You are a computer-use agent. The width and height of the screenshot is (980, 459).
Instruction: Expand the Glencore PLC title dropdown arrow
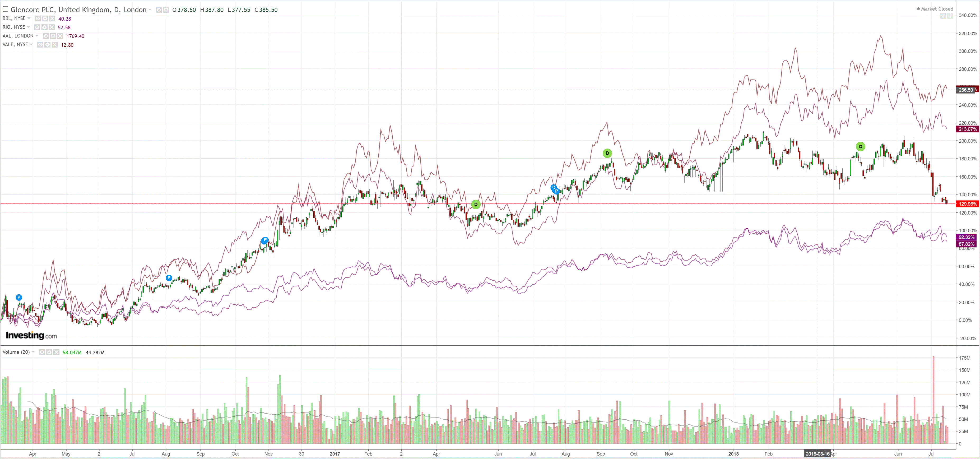click(150, 10)
